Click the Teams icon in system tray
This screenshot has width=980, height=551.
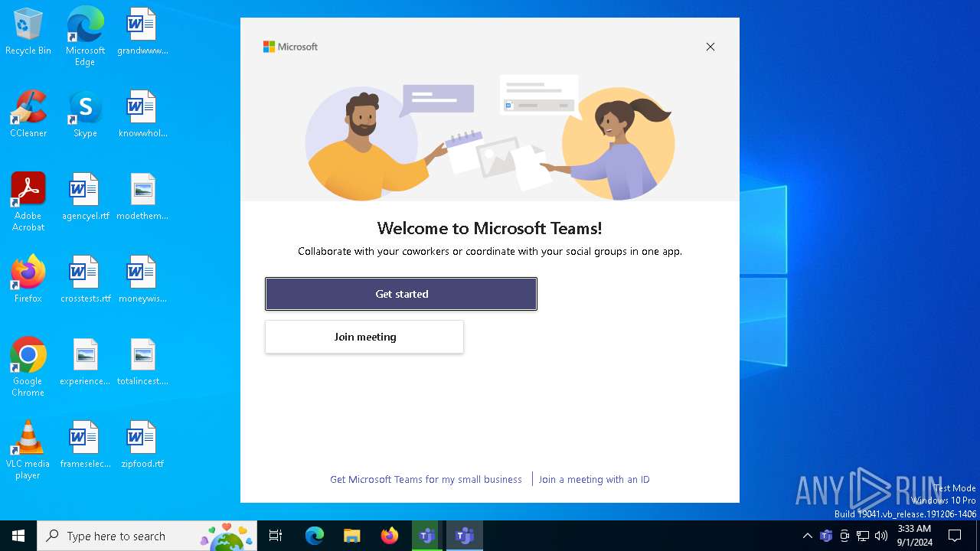826,536
